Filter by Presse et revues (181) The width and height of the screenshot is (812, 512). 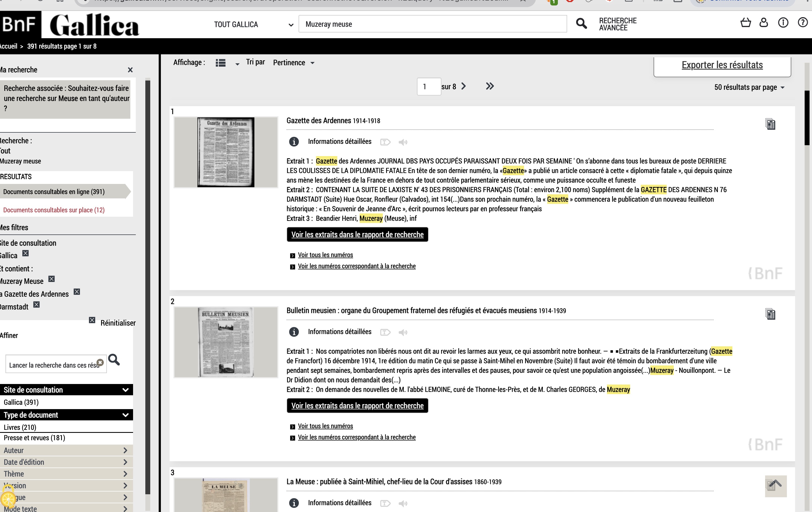point(34,438)
